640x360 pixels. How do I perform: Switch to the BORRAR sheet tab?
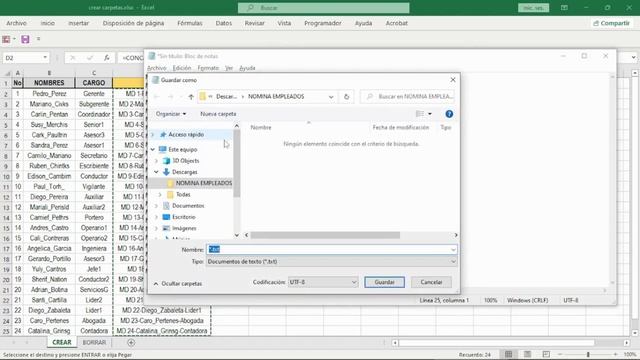(x=94, y=342)
